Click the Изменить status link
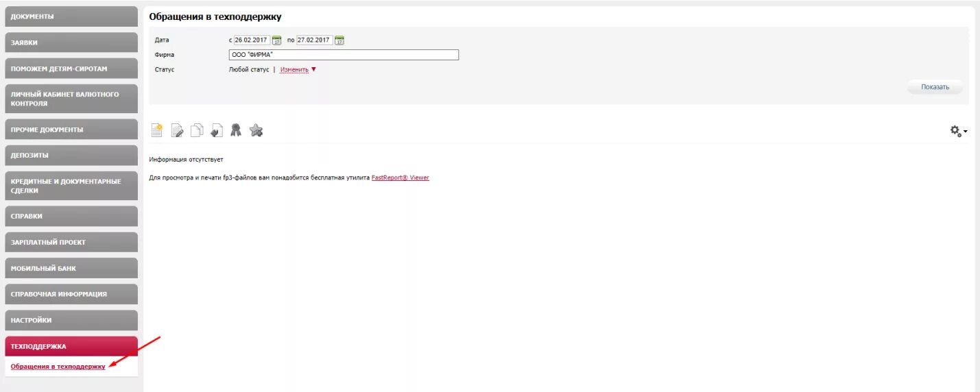The width and height of the screenshot is (980, 392). tap(294, 69)
